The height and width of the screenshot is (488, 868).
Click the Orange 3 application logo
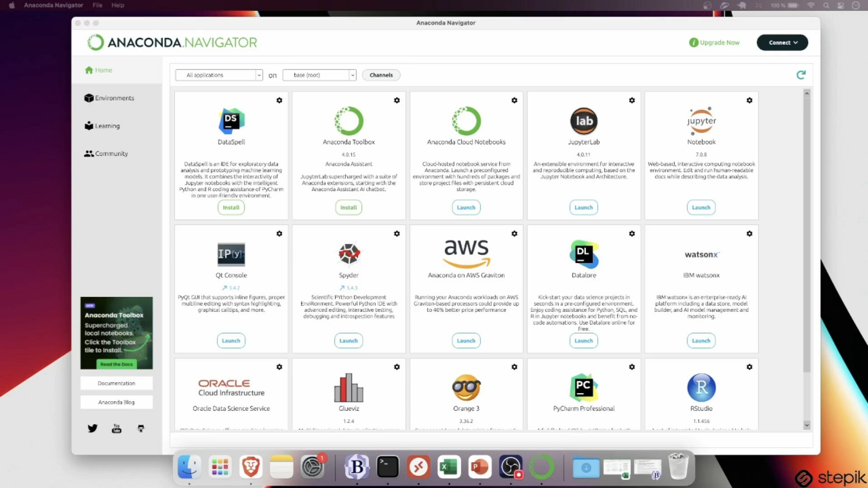point(466,387)
